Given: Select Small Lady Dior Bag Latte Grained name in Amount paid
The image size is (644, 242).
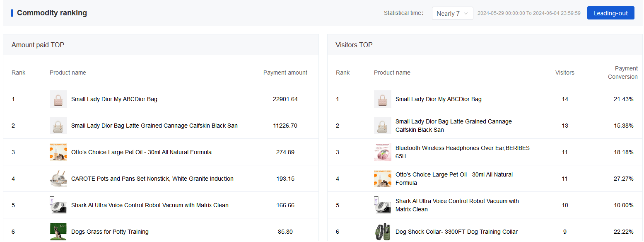Looking at the screenshot, I should pos(154,126).
